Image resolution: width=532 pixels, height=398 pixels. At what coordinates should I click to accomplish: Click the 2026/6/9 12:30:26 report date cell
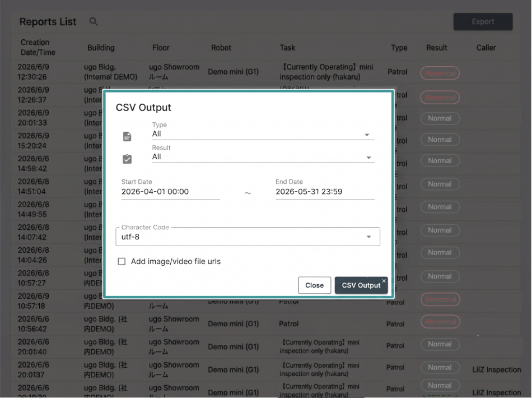[33, 72]
